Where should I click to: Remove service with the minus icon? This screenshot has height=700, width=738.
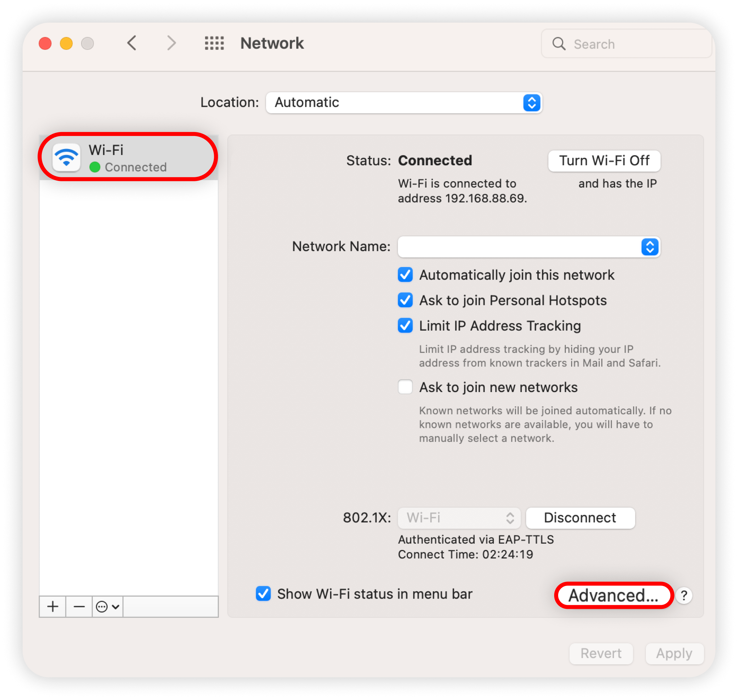[x=79, y=607]
